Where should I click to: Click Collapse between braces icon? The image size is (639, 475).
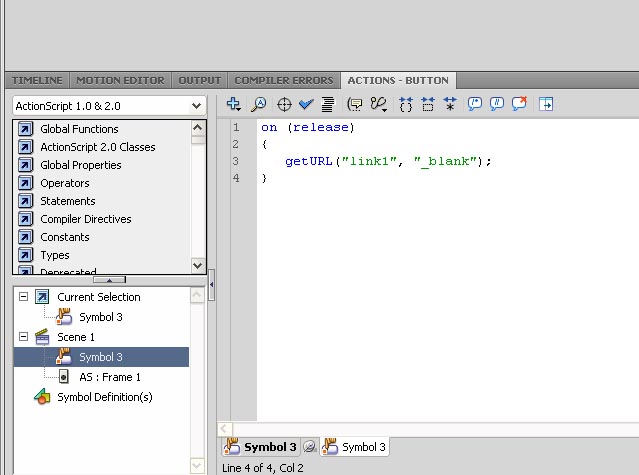tap(406, 103)
